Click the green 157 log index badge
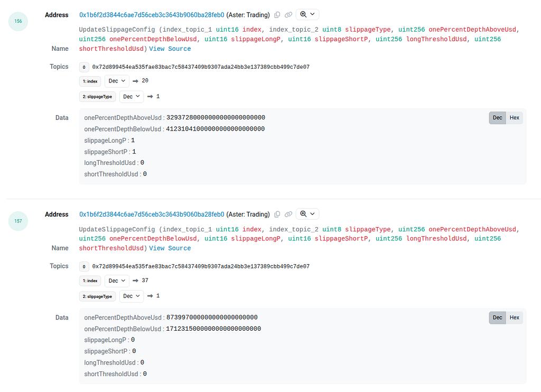The width and height of the screenshot is (541, 392). coord(18,221)
